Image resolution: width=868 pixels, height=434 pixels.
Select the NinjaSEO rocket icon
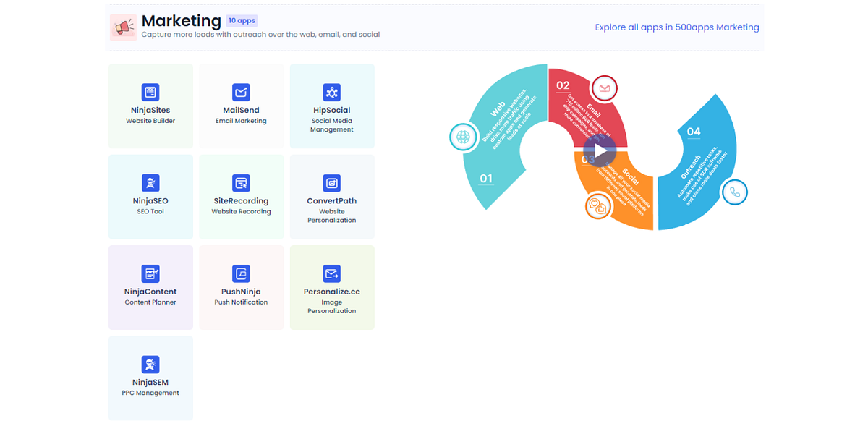coord(150,183)
